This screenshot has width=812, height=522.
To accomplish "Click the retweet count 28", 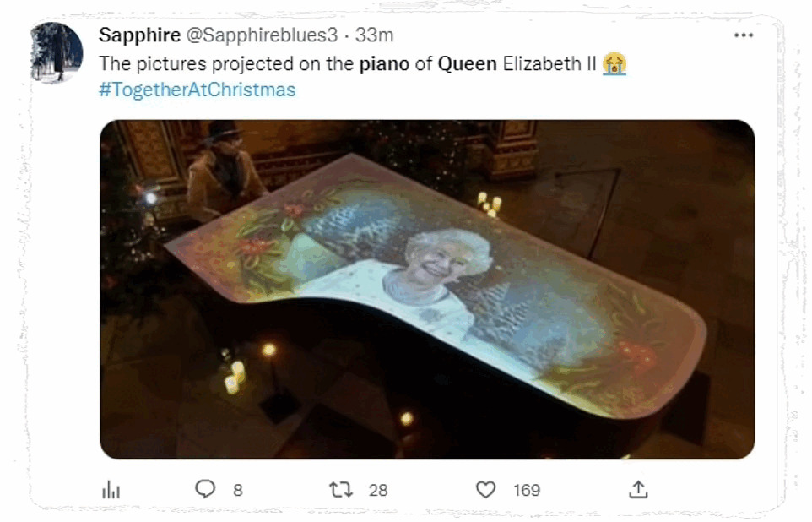I will click(x=378, y=490).
